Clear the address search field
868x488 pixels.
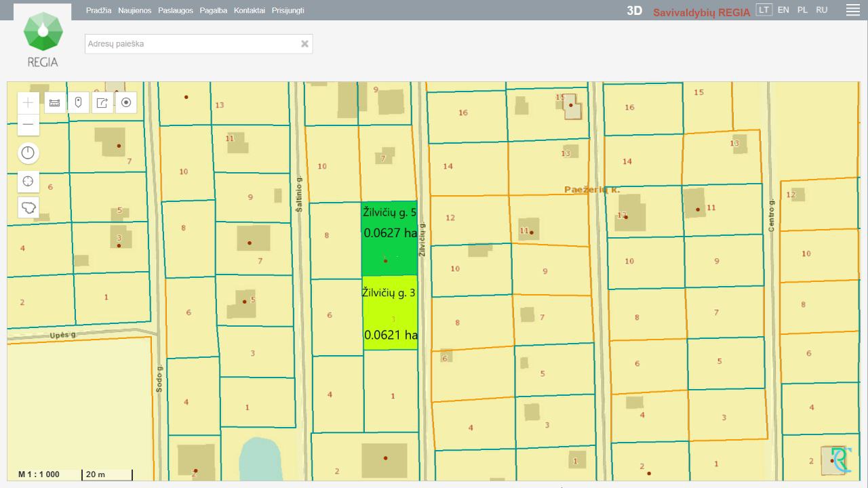[304, 44]
